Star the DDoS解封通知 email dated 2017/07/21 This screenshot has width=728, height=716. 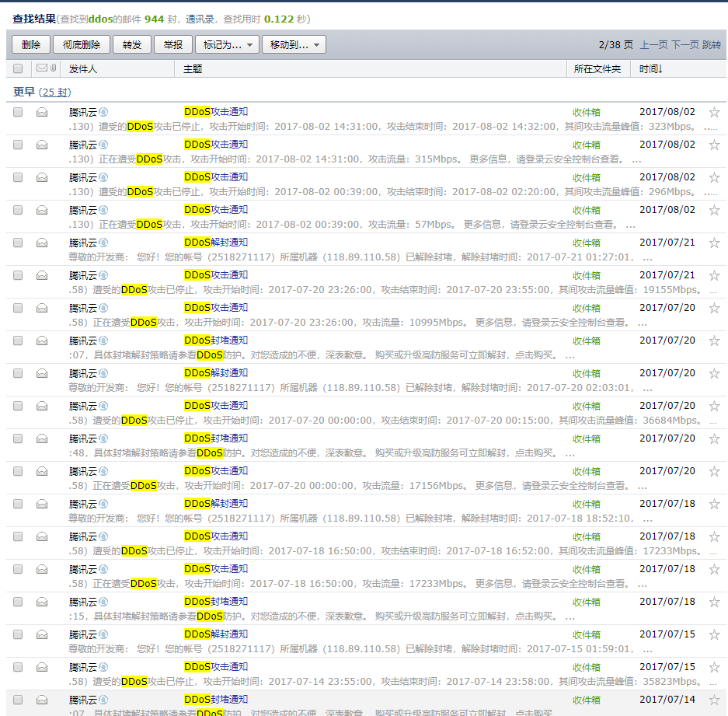(x=714, y=243)
